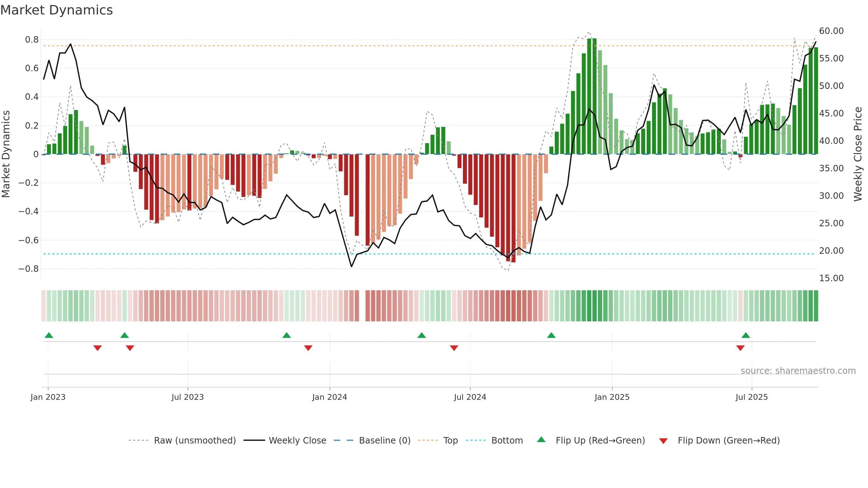Click the source: sharemaestro.com text
The width and height of the screenshot is (868, 488).
(x=798, y=371)
